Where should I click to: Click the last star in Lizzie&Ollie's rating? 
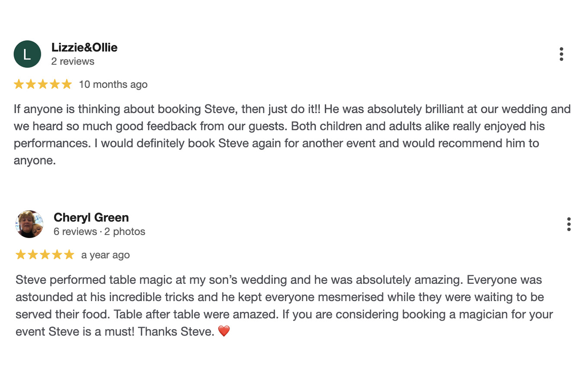click(66, 84)
